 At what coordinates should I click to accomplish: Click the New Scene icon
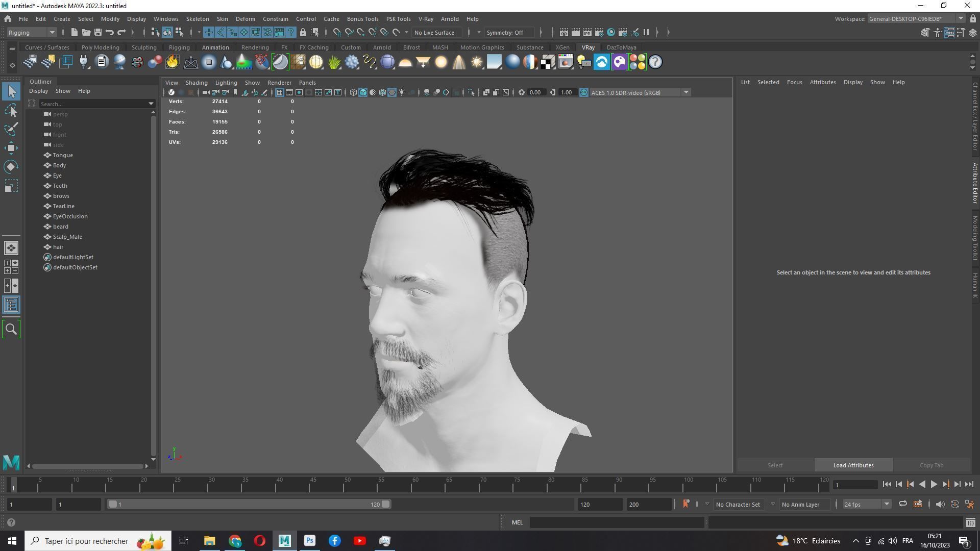(74, 33)
